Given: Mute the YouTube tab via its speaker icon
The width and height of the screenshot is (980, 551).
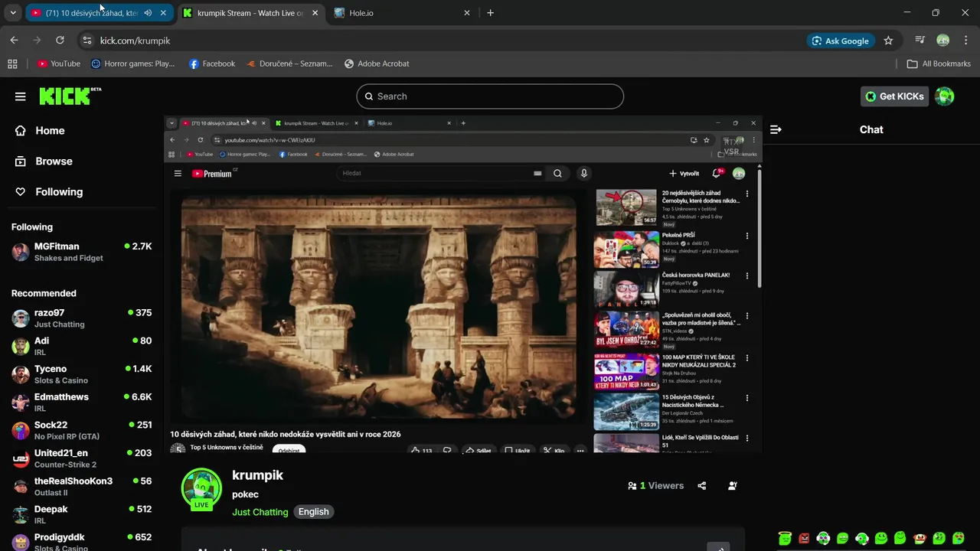Looking at the screenshot, I should click(148, 13).
